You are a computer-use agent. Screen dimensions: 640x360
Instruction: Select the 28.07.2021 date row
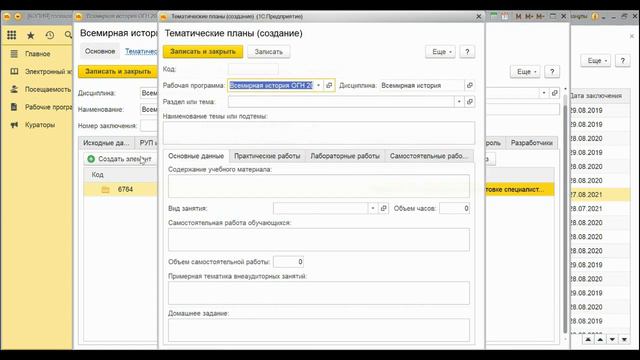[600, 209]
